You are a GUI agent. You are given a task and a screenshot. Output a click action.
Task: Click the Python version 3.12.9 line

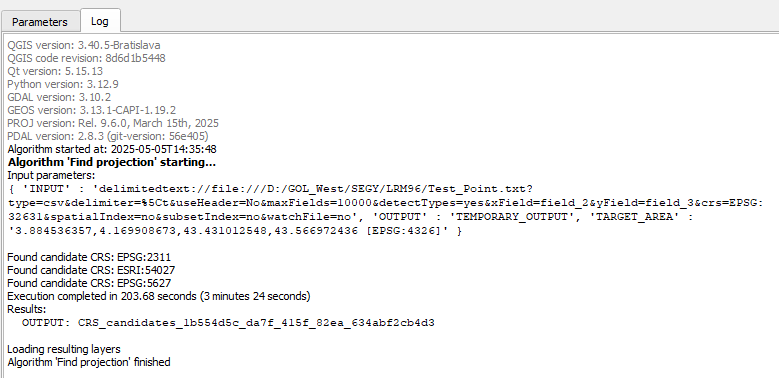point(63,84)
